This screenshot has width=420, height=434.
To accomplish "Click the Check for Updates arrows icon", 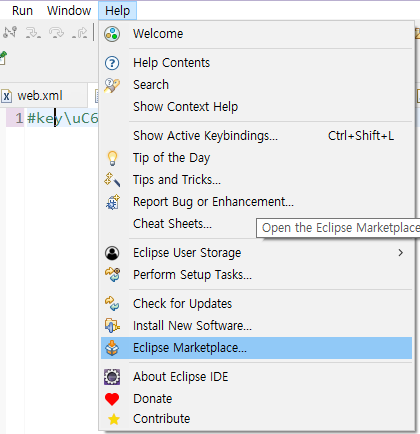I will (112, 304).
